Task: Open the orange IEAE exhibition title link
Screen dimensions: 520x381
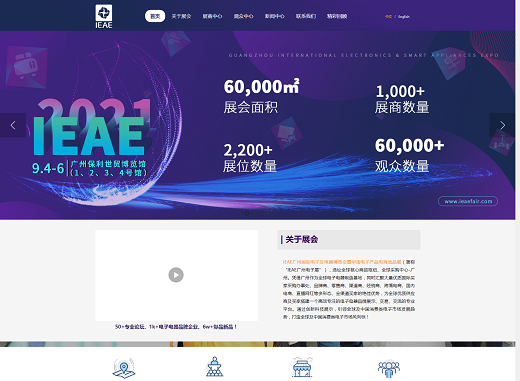Action: (342, 262)
